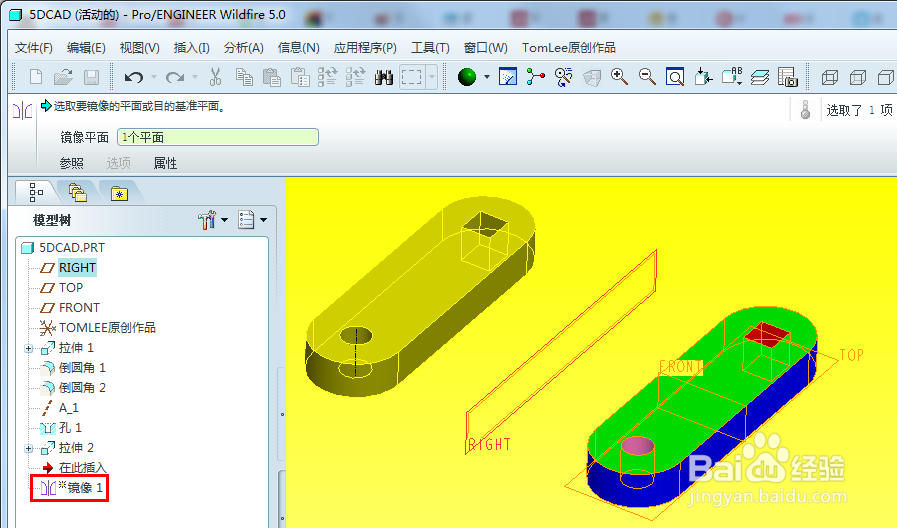Switch to the Favorites navigator tab
897x528 pixels.
click(119, 193)
